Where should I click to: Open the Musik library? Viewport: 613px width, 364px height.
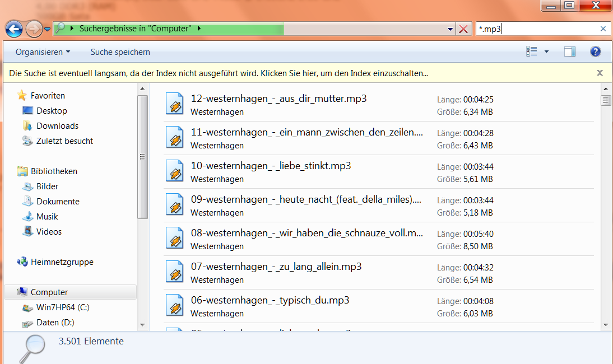click(x=47, y=217)
